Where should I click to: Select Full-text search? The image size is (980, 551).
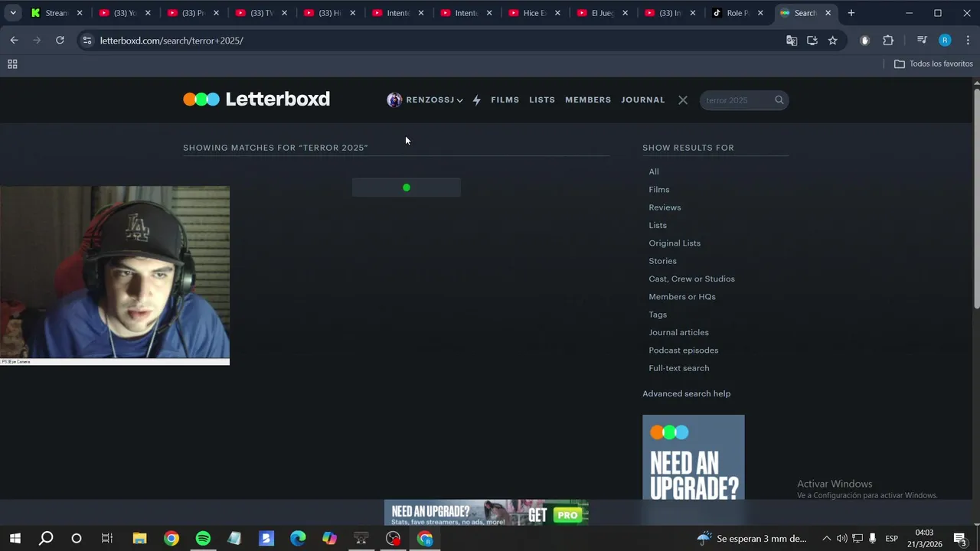tap(679, 368)
